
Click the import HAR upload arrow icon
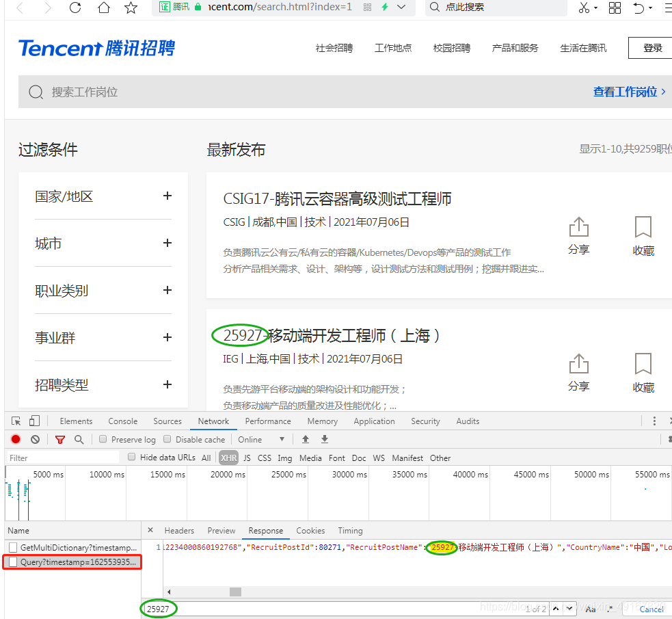pyautogui.click(x=306, y=439)
